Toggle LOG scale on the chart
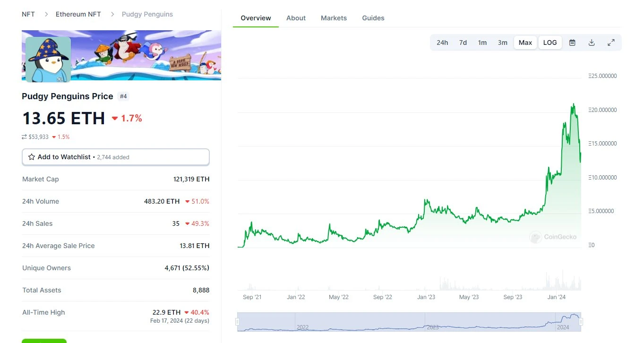The height and width of the screenshot is (343, 644). pos(550,43)
